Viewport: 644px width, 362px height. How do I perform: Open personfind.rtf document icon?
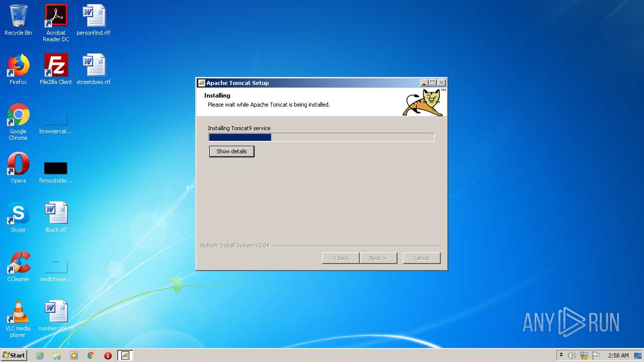click(x=94, y=21)
